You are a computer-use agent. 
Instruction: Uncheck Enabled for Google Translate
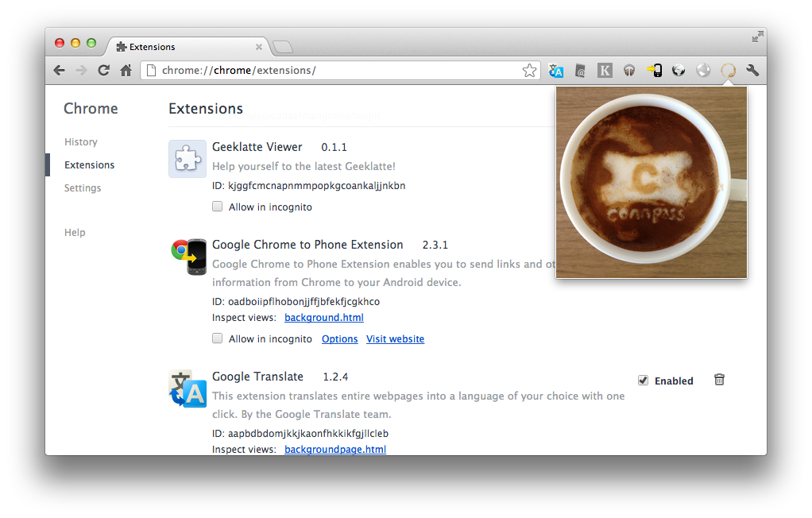(x=644, y=381)
